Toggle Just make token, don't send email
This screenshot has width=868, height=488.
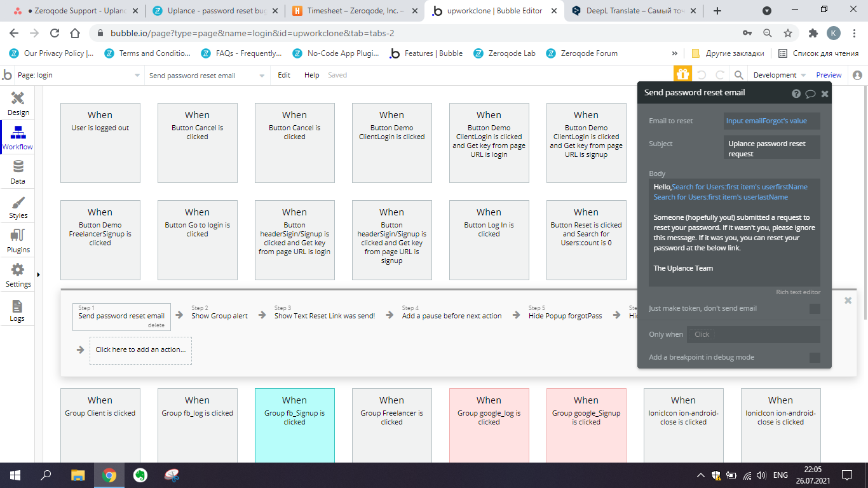click(x=815, y=309)
